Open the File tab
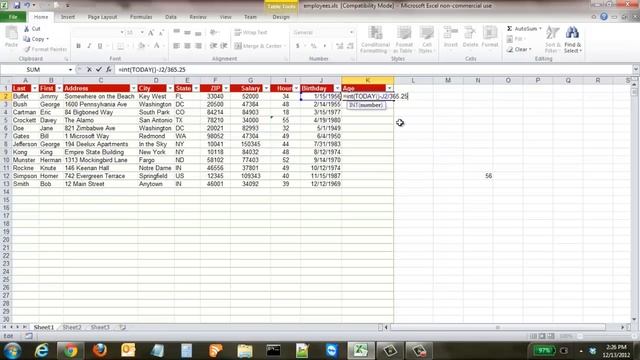The width and height of the screenshot is (640, 360). (x=13, y=17)
